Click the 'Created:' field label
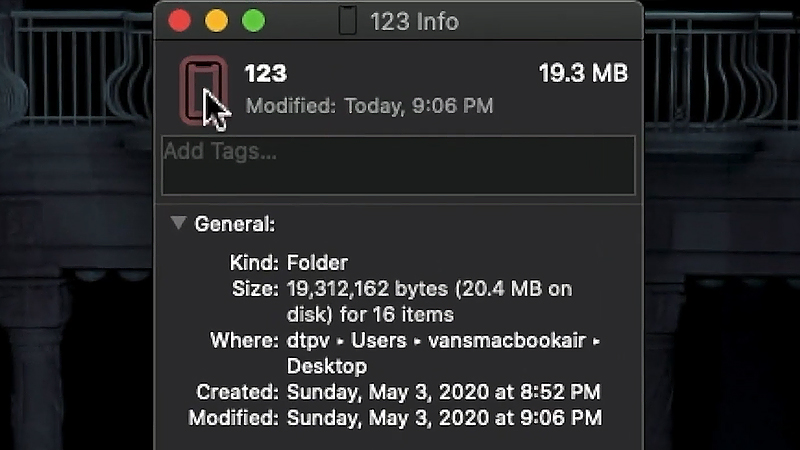 point(237,392)
